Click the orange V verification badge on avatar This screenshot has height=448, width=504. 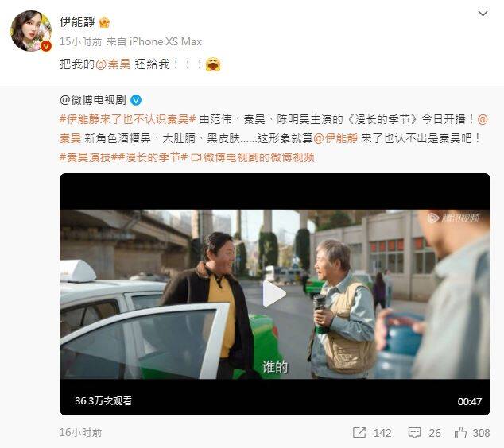point(46,46)
